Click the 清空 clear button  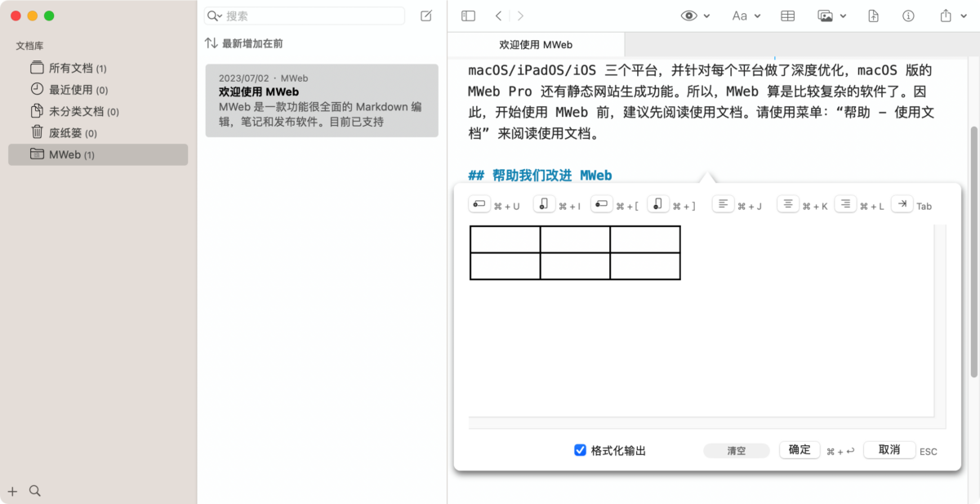[737, 451]
